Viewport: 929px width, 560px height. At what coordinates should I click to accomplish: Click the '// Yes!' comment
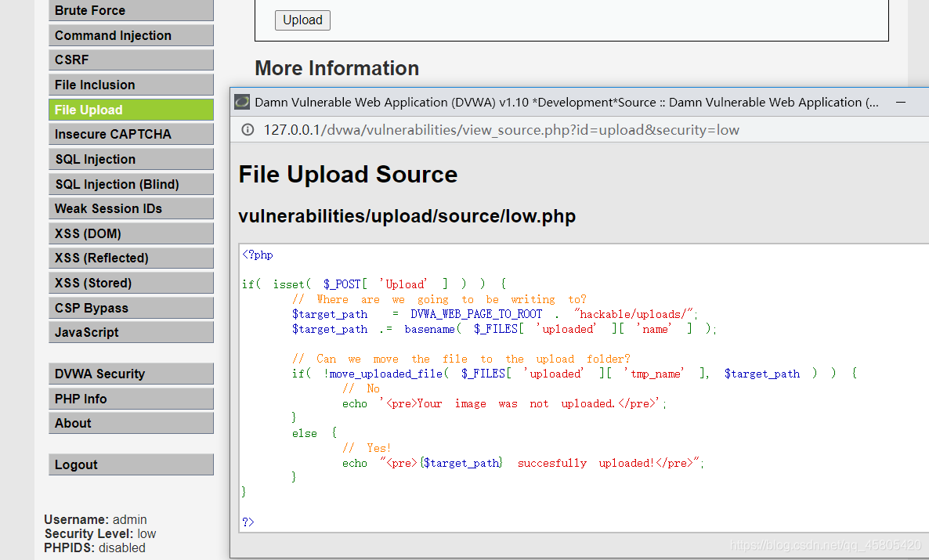(367, 448)
